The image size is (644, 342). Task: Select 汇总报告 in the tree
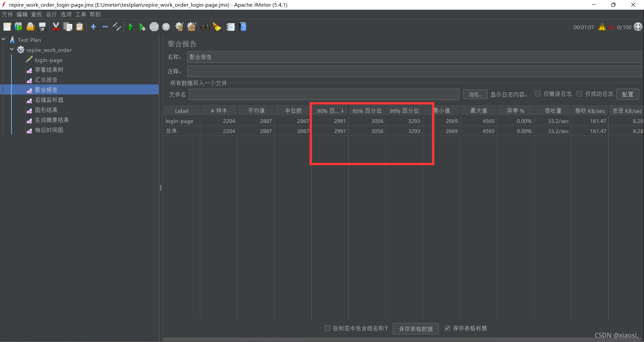click(x=46, y=80)
